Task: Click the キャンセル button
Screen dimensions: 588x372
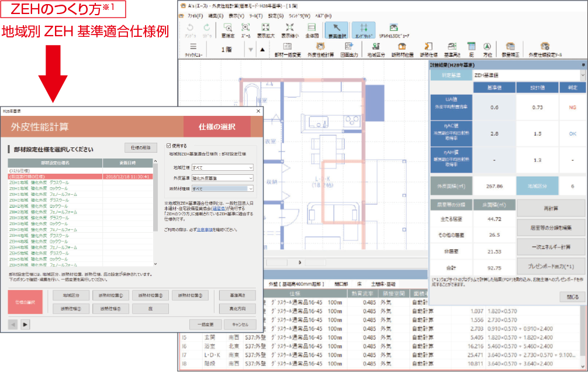Action: click(240, 324)
